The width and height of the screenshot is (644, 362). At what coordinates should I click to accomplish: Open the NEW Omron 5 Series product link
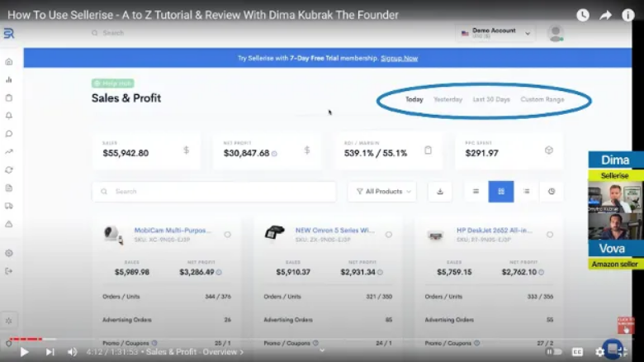pyautogui.click(x=334, y=231)
